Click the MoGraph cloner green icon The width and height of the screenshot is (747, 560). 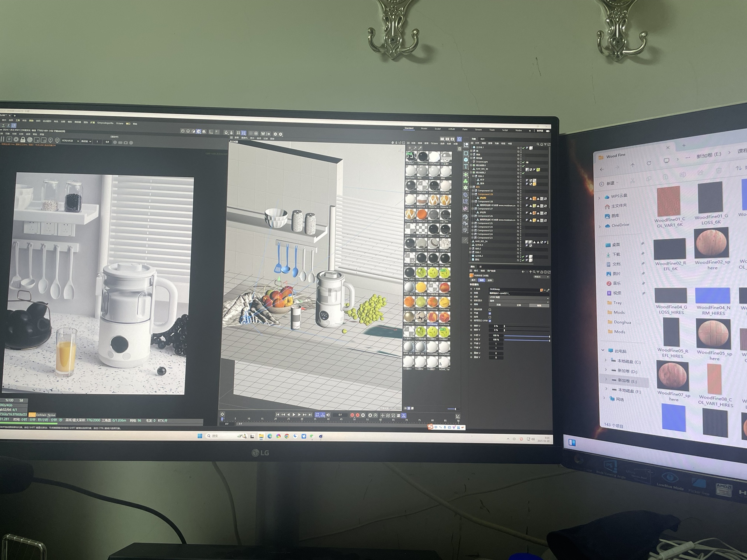click(x=465, y=181)
